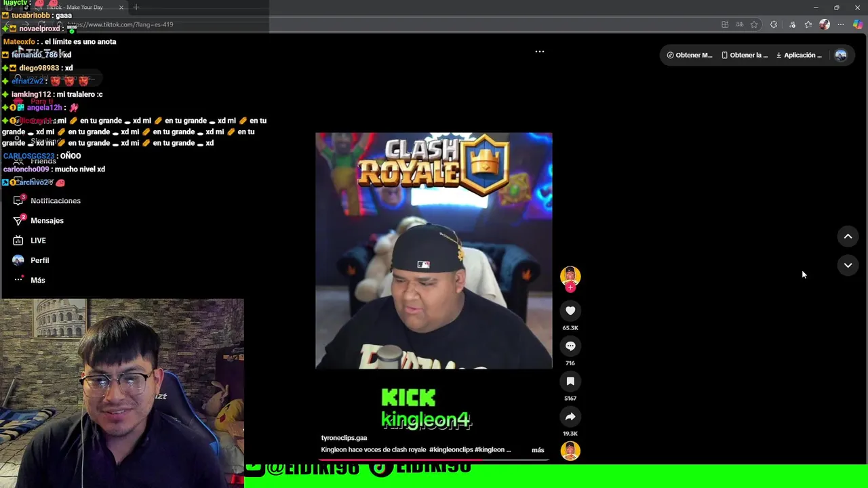The height and width of the screenshot is (488, 868).
Task: Click the Notificaciones inbox icon
Action: tap(18, 201)
